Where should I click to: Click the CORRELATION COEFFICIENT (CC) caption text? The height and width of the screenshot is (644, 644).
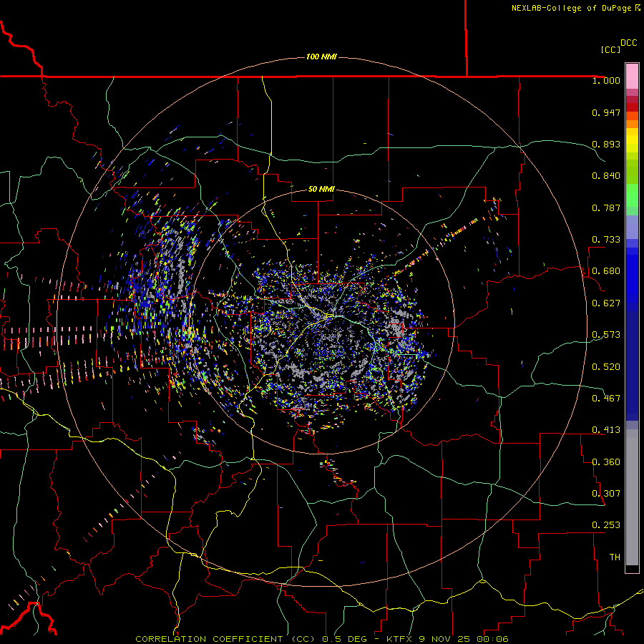pos(225,639)
